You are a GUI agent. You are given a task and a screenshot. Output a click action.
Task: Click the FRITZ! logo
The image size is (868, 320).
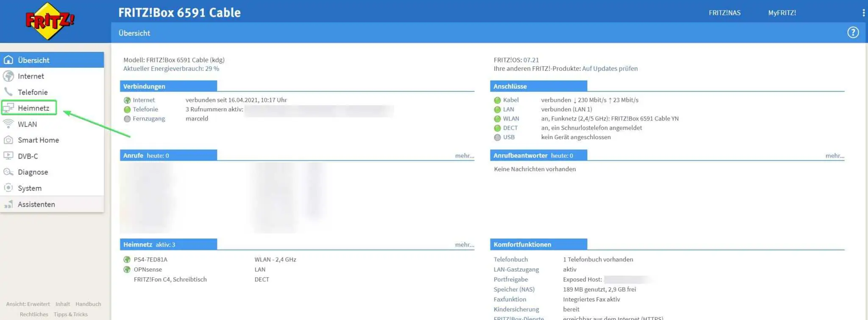pos(50,21)
